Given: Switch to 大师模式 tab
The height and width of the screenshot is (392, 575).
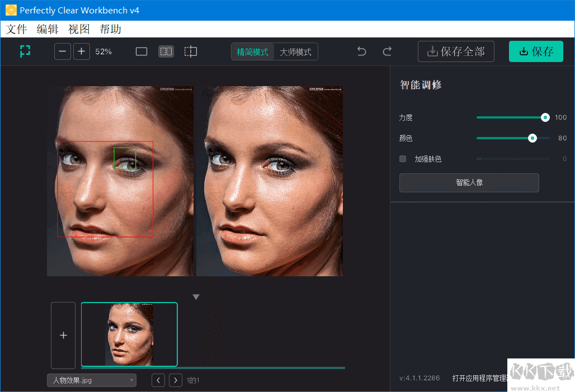Looking at the screenshot, I should [295, 51].
